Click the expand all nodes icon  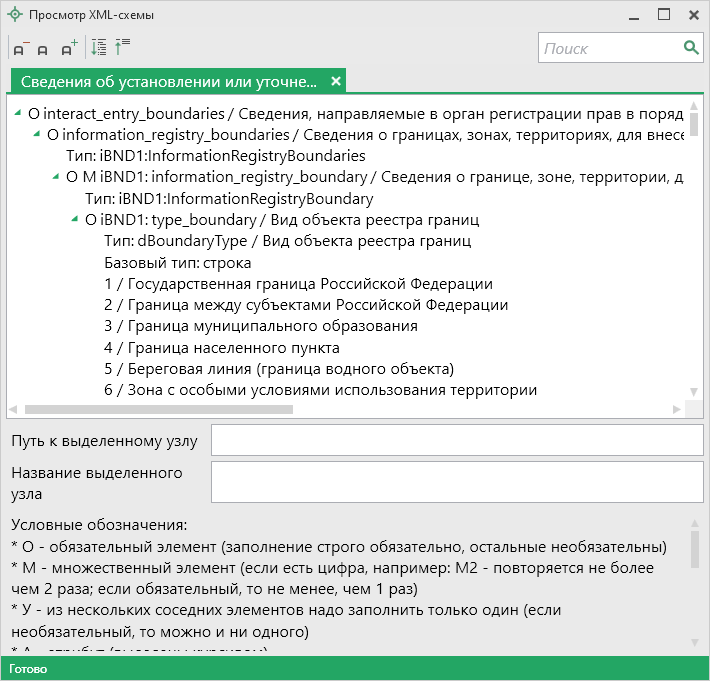click(98, 47)
